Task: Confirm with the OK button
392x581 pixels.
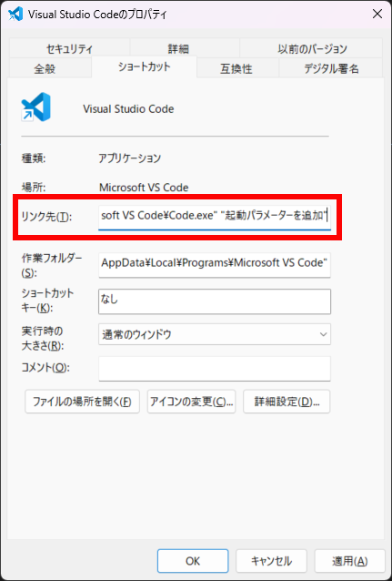Action: 193,561
